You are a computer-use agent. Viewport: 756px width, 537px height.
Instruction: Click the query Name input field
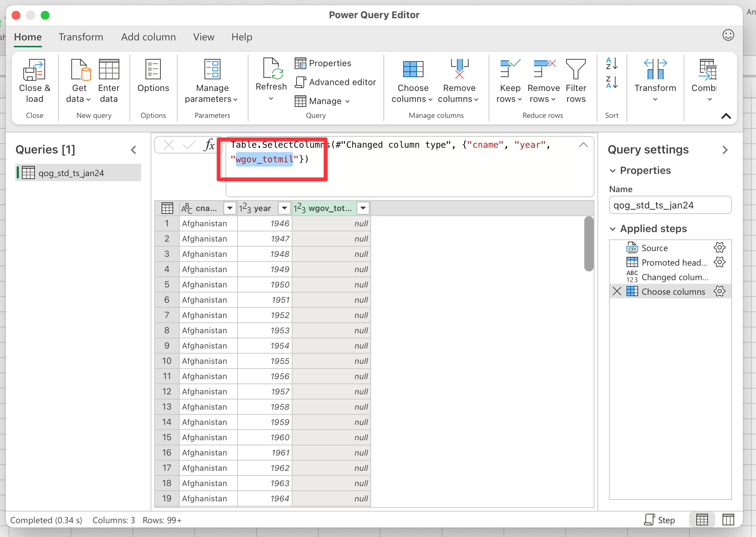coord(670,205)
